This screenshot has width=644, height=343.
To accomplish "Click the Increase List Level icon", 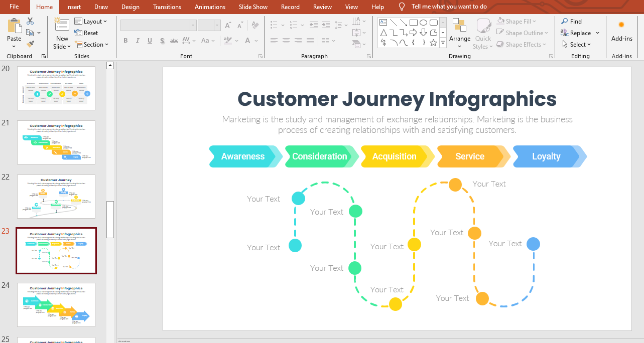I will (x=326, y=25).
